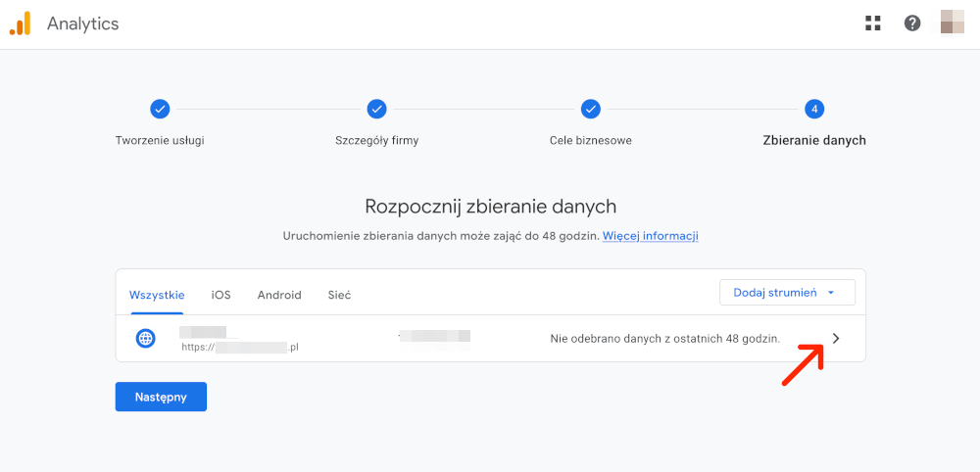Click the Następny button
This screenshot has width=980, height=472.
(161, 397)
